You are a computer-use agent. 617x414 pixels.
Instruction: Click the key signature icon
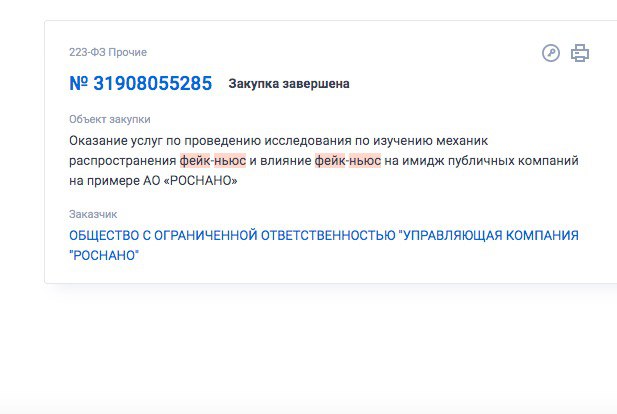550,53
